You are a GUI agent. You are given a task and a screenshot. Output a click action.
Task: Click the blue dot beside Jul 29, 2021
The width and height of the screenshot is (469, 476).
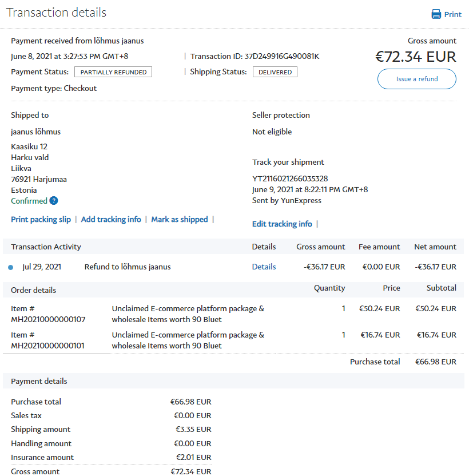coord(11,267)
